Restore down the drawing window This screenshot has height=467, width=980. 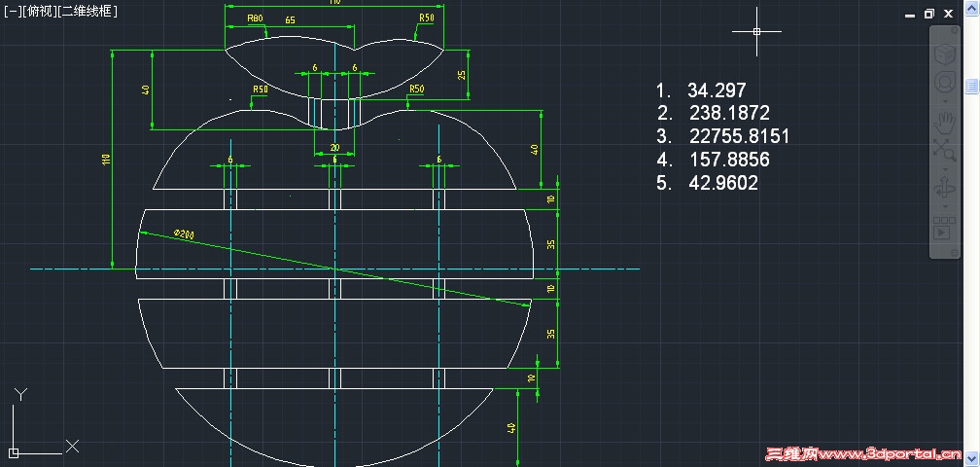click(929, 14)
